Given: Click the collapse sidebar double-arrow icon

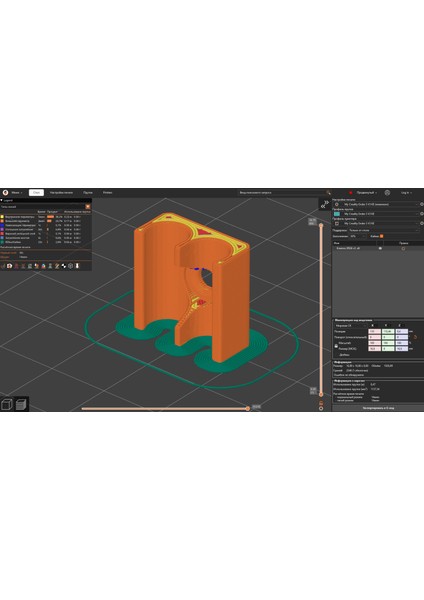Looking at the screenshot, I should click(325, 204).
